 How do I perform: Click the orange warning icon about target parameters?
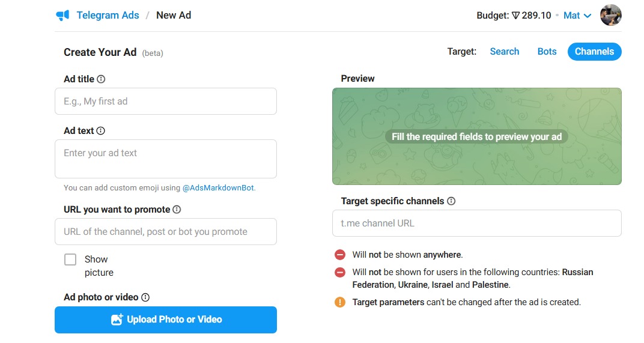[340, 302]
